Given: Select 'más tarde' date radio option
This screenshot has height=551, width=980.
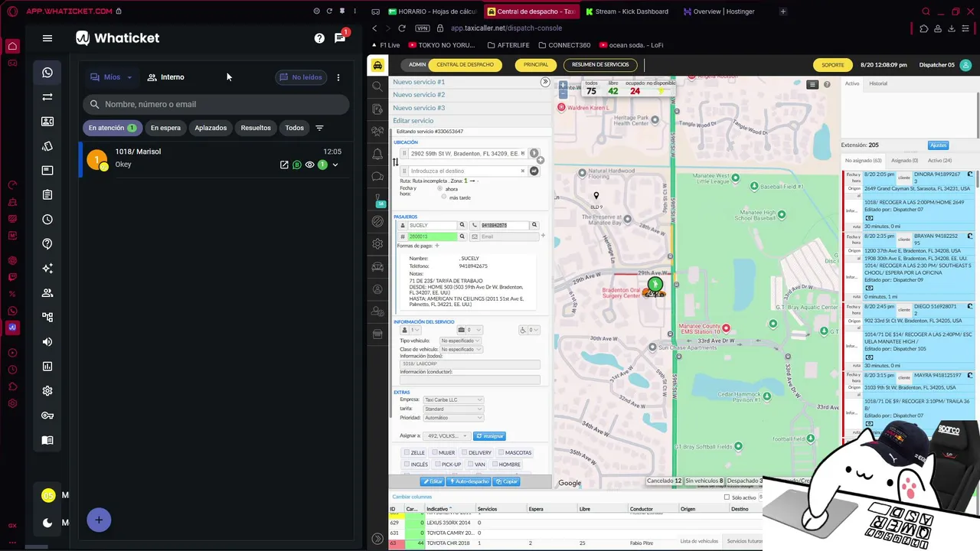Looking at the screenshot, I should pyautogui.click(x=444, y=197).
